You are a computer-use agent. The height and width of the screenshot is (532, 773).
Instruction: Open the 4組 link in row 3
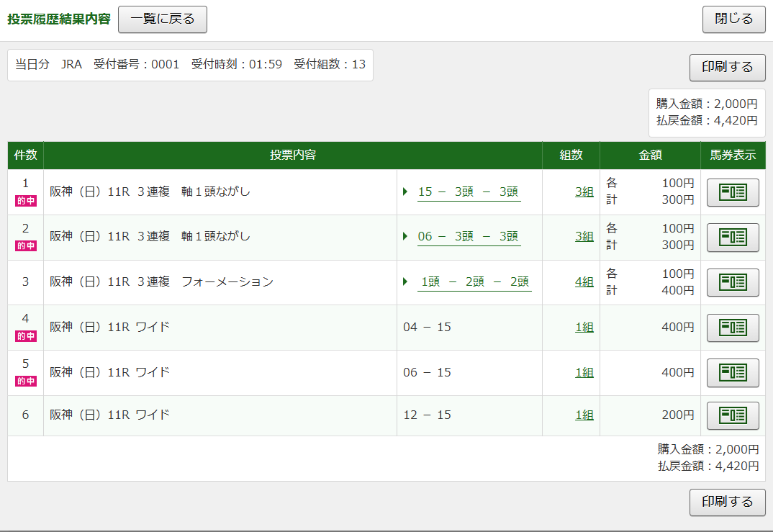[x=584, y=282]
